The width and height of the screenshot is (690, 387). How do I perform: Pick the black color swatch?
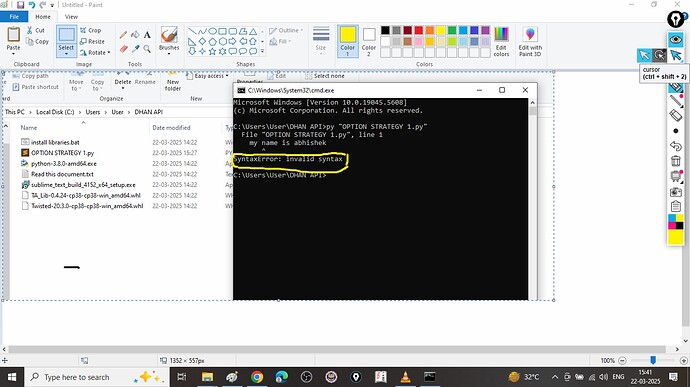[385, 30]
